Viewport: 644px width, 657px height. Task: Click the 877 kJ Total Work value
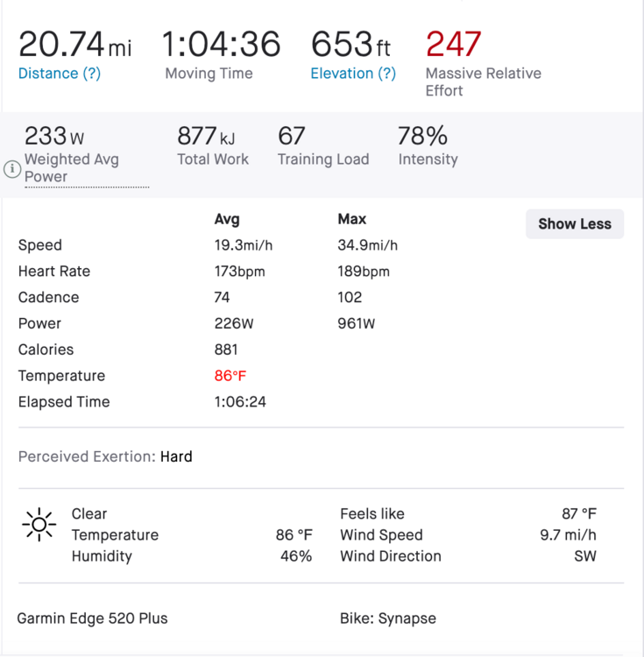206,136
